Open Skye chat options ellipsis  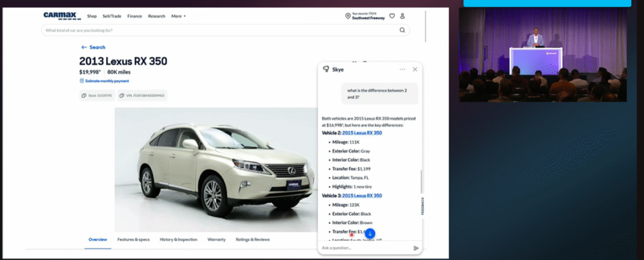[x=402, y=69]
